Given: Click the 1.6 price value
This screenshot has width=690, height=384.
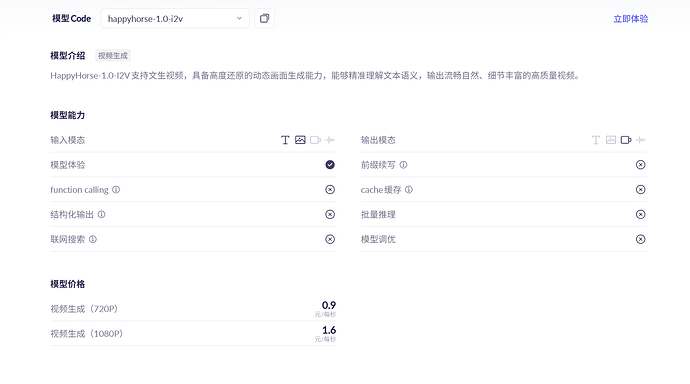Looking at the screenshot, I should 329,330.
